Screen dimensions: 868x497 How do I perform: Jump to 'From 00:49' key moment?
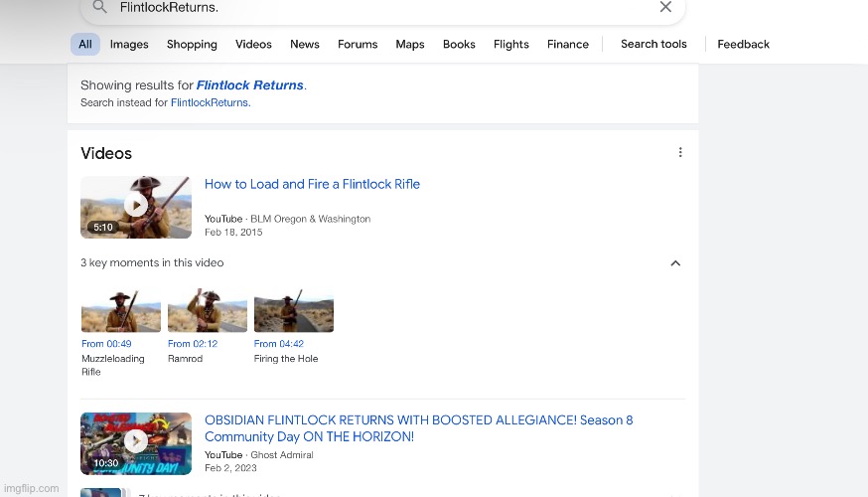(106, 344)
